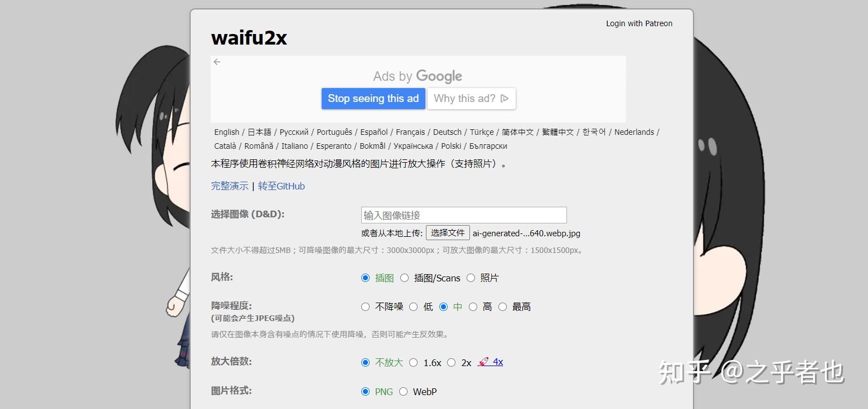Switch language to Italiano

(x=294, y=146)
